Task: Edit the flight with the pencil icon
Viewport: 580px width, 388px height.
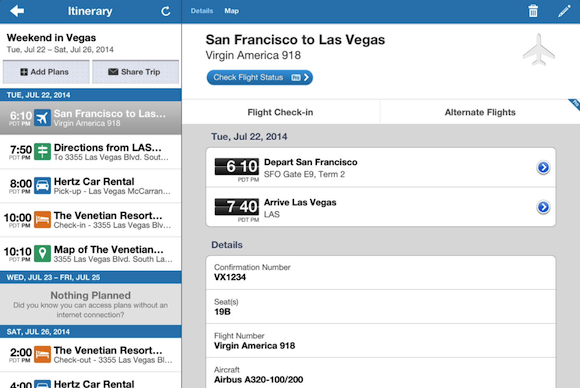Action: pos(564,11)
